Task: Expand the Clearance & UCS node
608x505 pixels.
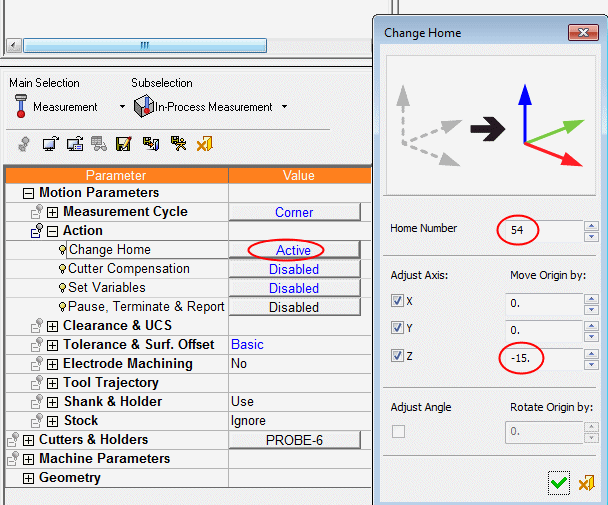Action: (x=52, y=326)
